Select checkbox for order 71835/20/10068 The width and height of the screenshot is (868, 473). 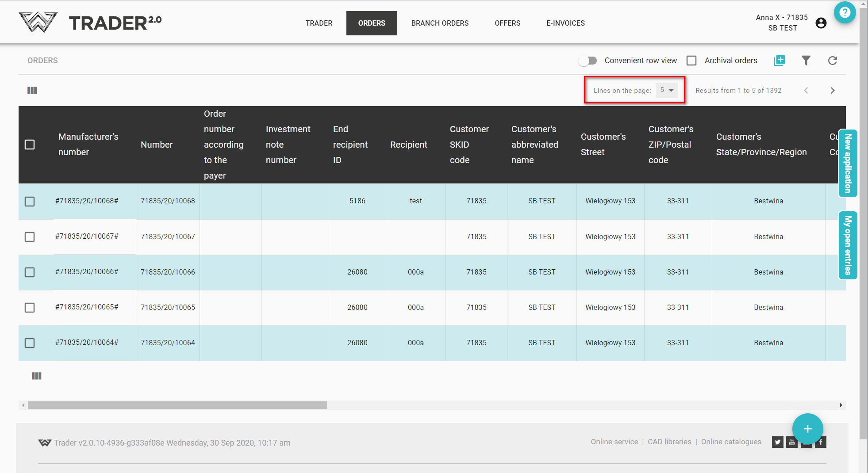coord(30,202)
